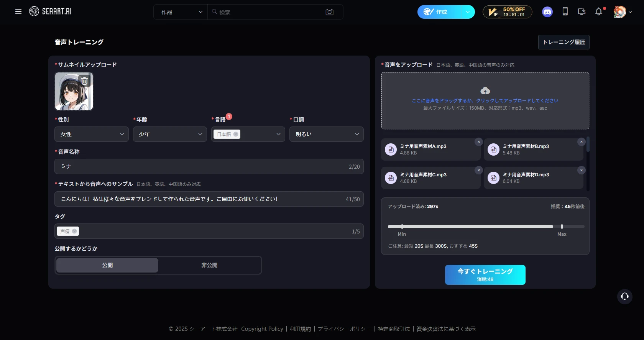Viewport: 644px width, 340px height.
Task: Remove the 声優 tag chip
Action: [74, 231]
